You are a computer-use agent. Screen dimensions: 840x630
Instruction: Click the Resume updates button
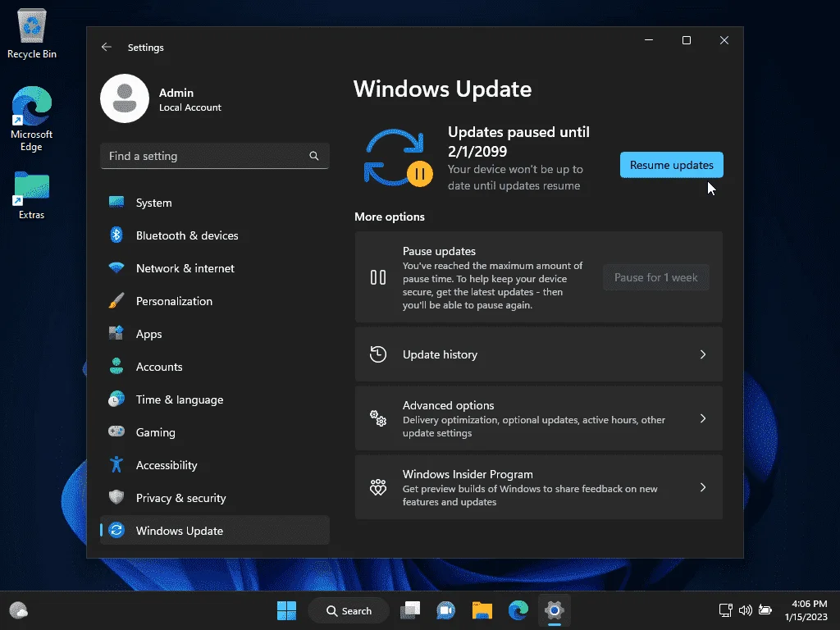click(x=671, y=165)
